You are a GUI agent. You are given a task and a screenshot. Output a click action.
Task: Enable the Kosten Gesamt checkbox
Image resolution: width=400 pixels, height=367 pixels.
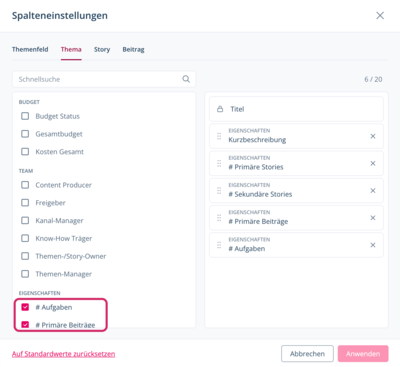pos(25,151)
